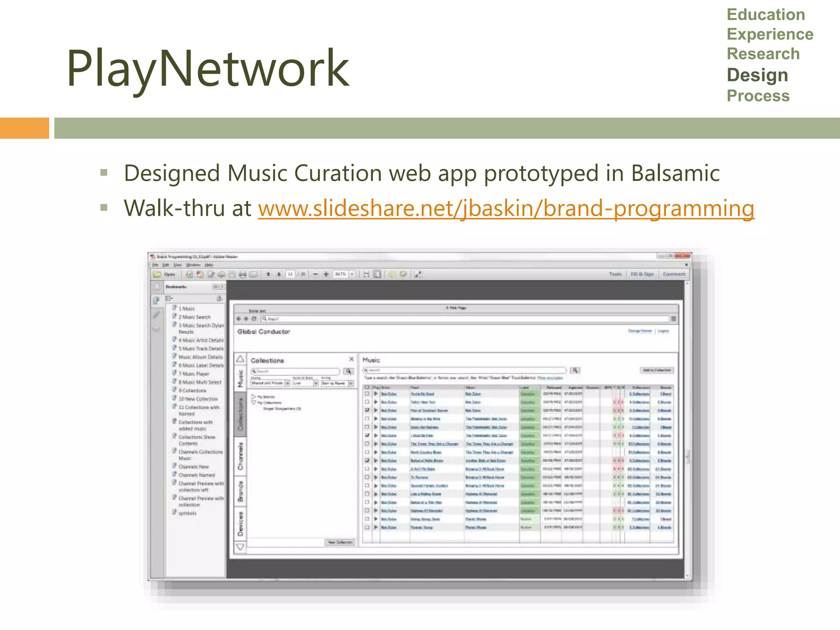Check the first row checkbox in Music table
This screenshot has width=840, height=630.
click(367, 394)
